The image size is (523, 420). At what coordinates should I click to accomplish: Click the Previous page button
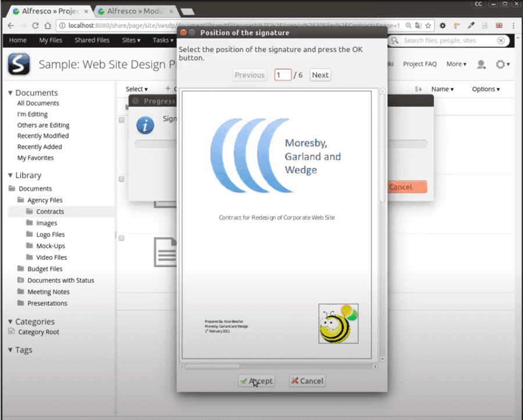click(250, 75)
